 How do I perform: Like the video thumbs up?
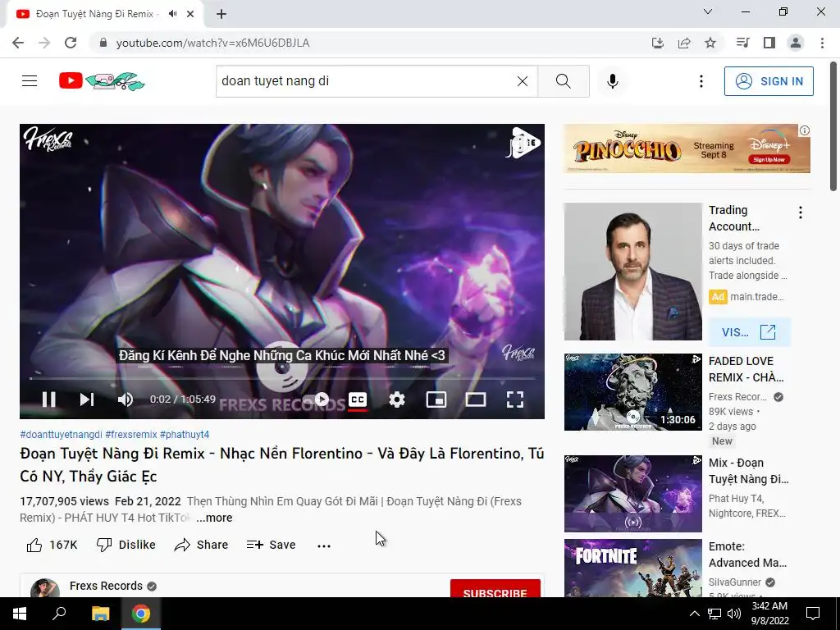click(x=52, y=545)
